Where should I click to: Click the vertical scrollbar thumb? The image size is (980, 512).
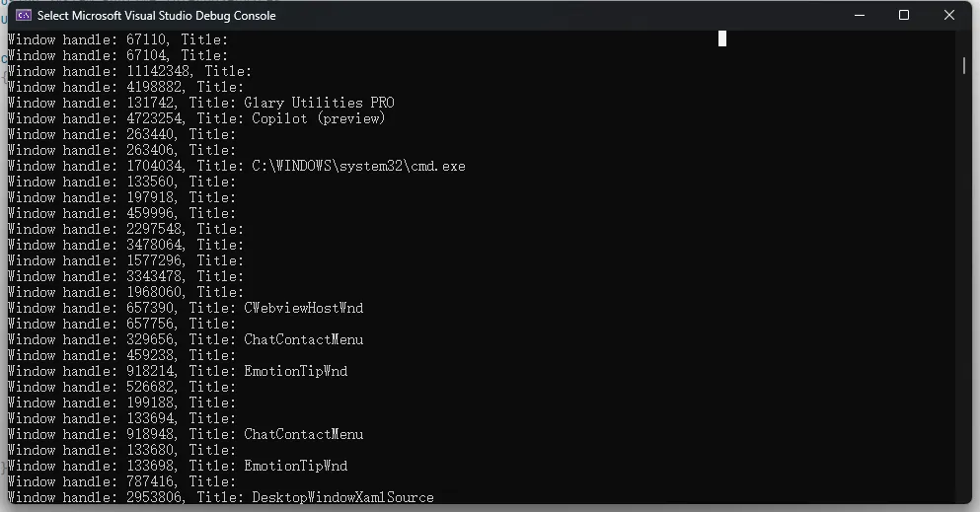coord(964,65)
